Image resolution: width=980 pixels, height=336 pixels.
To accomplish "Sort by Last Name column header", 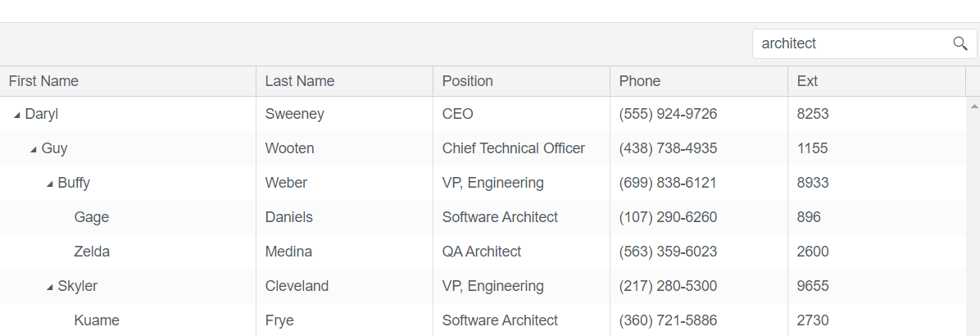I will (x=300, y=81).
